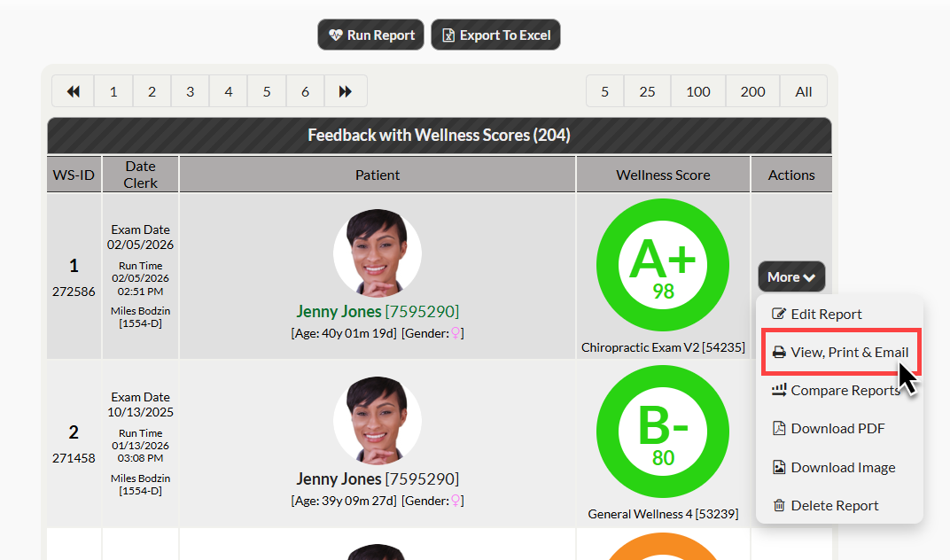
Task: Go to page 5 in pagination
Action: pyautogui.click(x=267, y=91)
